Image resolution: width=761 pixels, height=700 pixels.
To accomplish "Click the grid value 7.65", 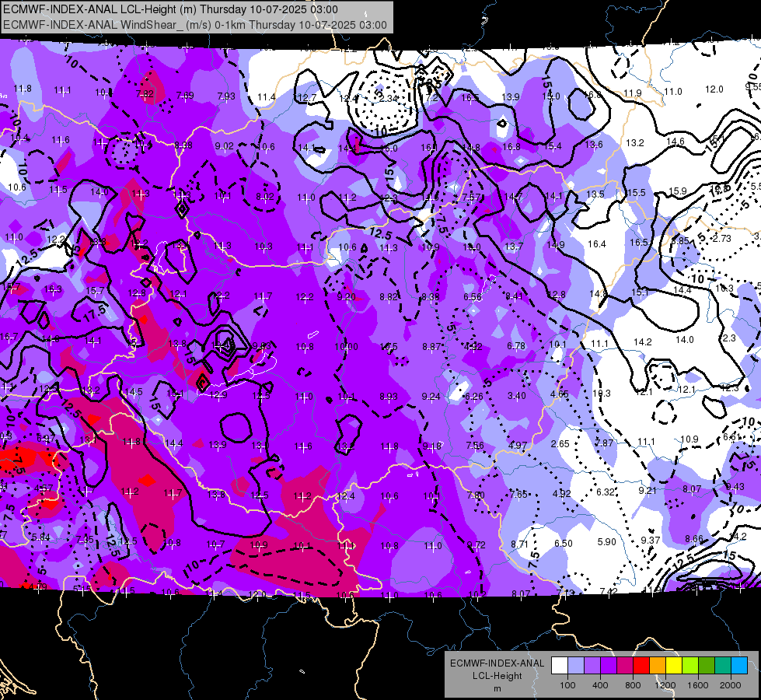I will click(518, 494).
